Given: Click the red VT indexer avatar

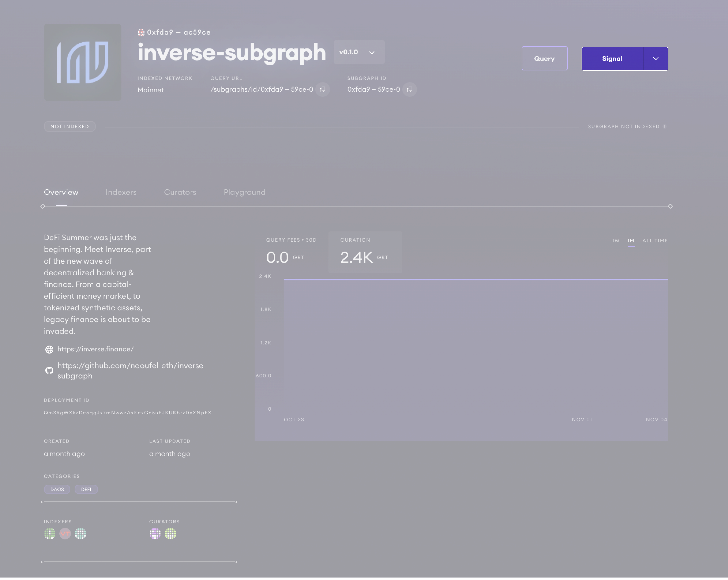Looking at the screenshot, I should pos(65,533).
